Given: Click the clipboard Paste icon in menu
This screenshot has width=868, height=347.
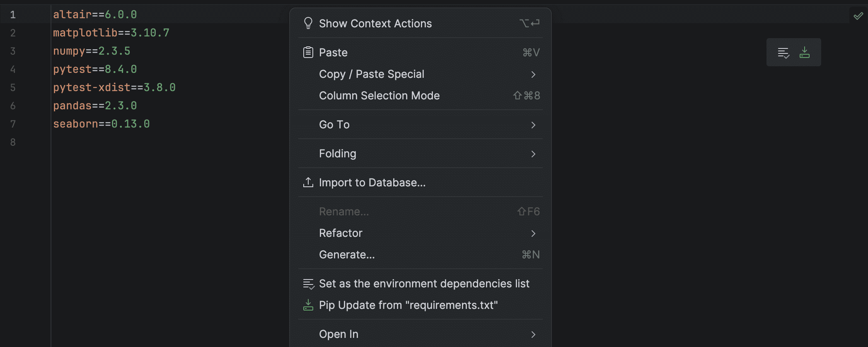Looking at the screenshot, I should 308,53.
